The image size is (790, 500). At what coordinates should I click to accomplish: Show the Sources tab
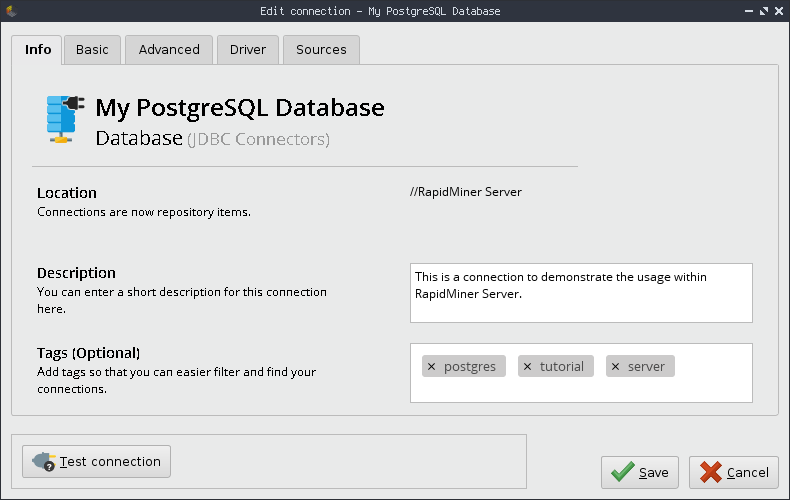point(321,50)
